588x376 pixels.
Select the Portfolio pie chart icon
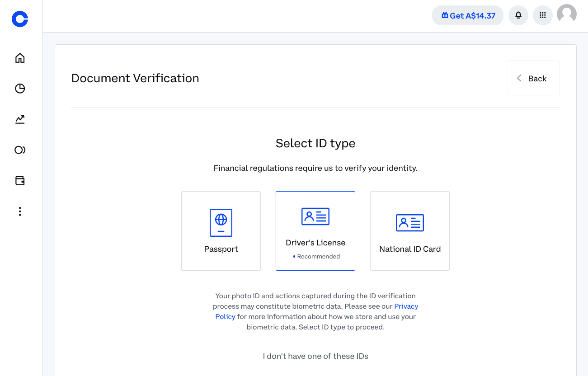pos(19,89)
